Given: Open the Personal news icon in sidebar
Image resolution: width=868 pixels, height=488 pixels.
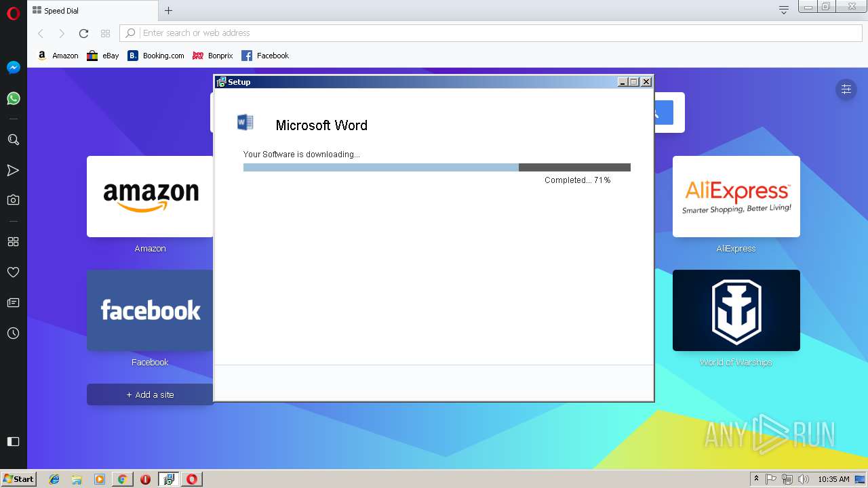Looking at the screenshot, I should (x=13, y=302).
